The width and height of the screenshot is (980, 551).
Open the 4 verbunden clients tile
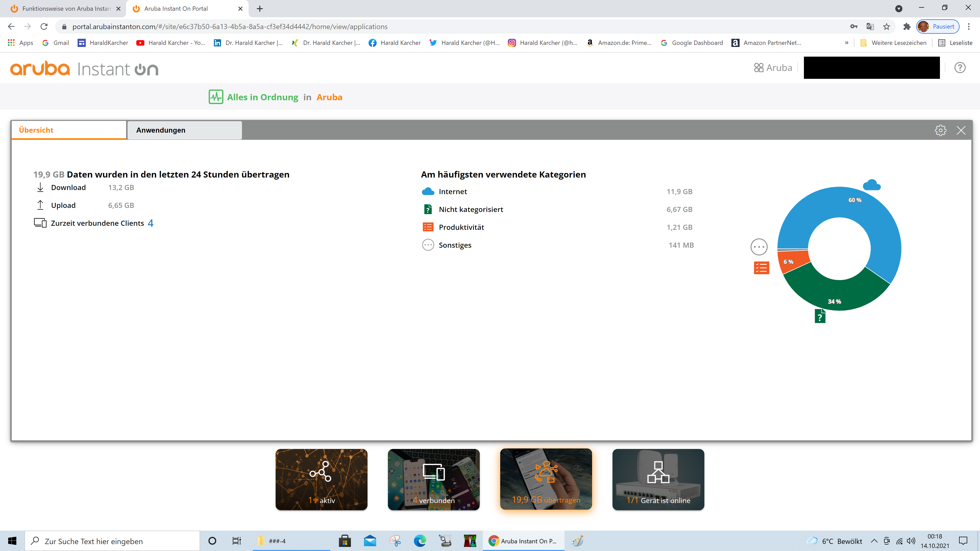(x=434, y=479)
